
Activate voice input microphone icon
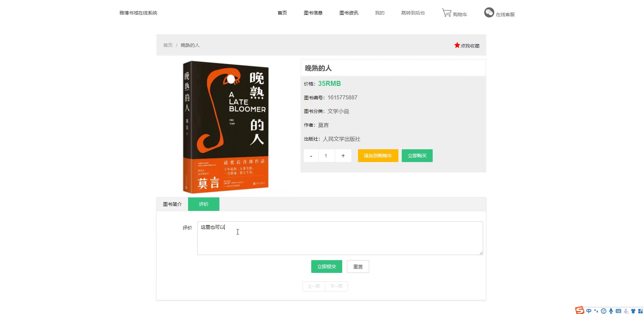[611, 311]
